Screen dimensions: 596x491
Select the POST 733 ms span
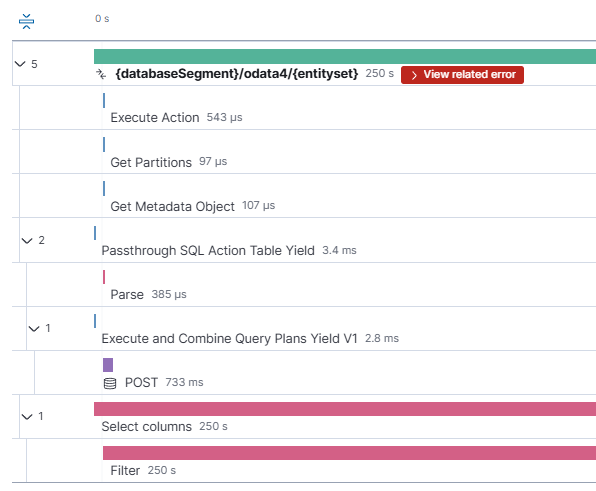(x=141, y=382)
